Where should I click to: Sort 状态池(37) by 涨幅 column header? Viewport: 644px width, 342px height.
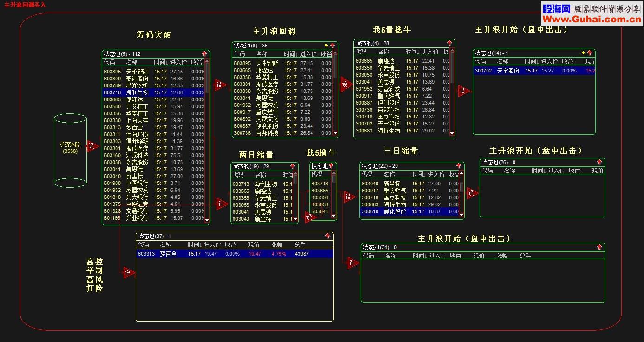(277, 244)
